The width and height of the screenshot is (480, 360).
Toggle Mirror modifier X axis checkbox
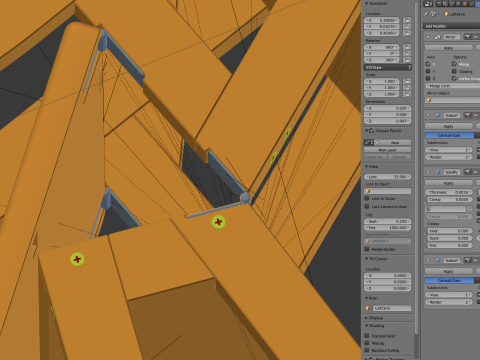pyautogui.click(x=428, y=64)
